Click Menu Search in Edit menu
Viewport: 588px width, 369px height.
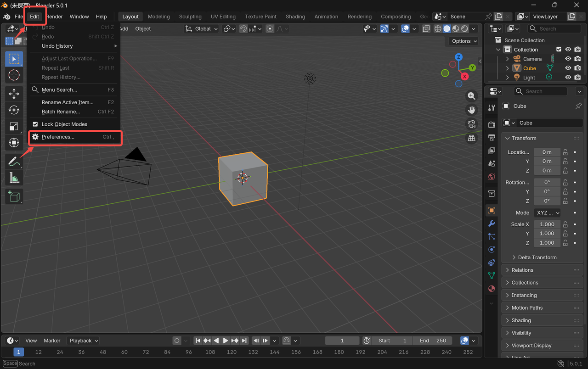[x=59, y=90]
